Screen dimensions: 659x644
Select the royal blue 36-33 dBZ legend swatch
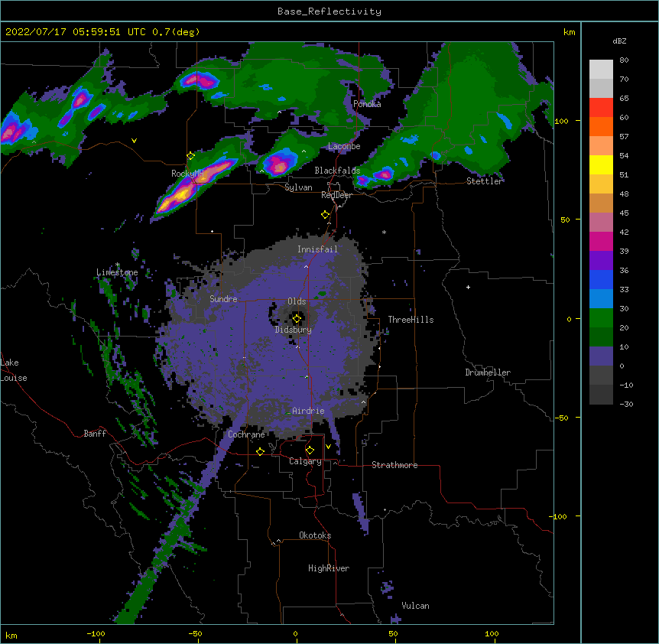(601, 279)
